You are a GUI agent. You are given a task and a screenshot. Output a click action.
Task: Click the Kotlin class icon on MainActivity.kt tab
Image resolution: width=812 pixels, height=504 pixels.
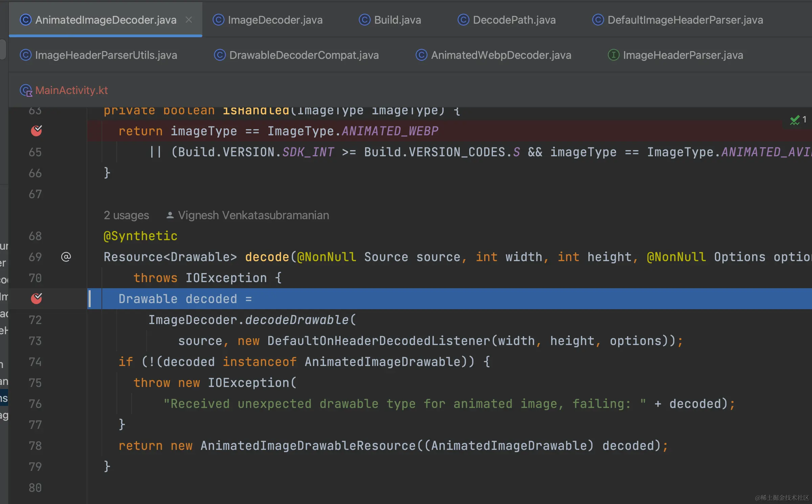coord(26,91)
